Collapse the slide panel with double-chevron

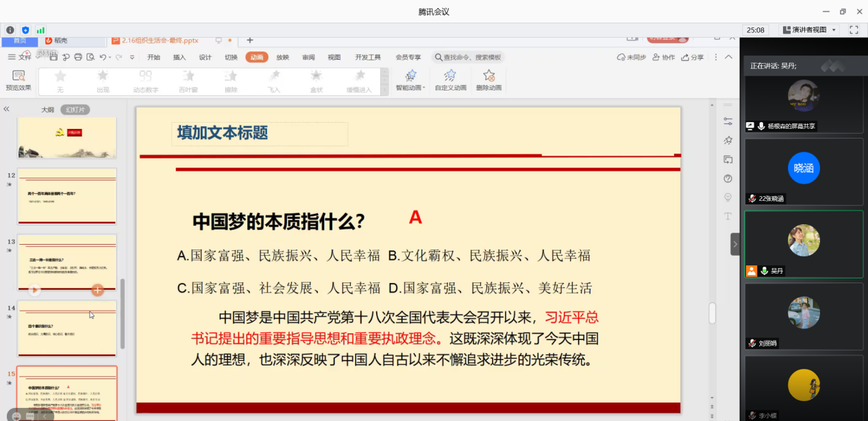(x=7, y=109)
